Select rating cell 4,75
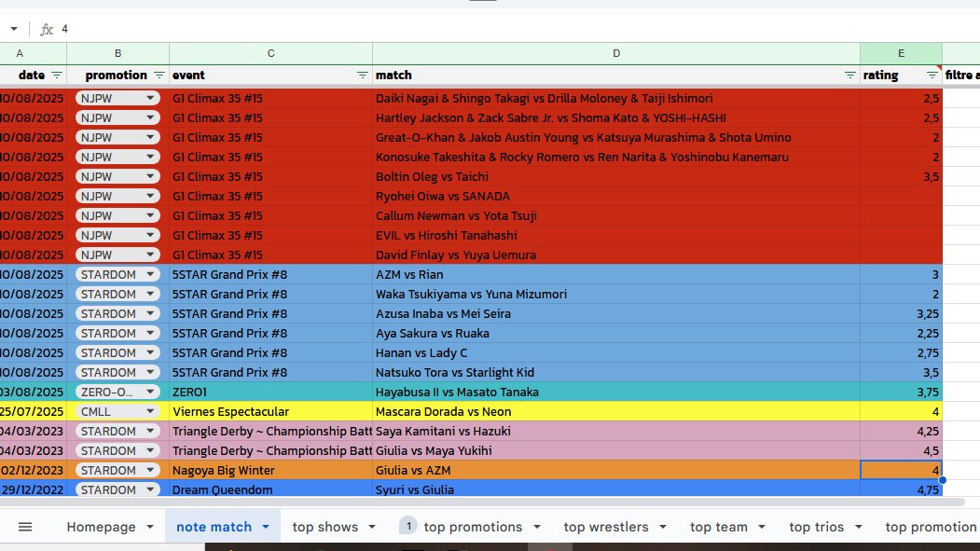The image size is (980, 551). 902,489
